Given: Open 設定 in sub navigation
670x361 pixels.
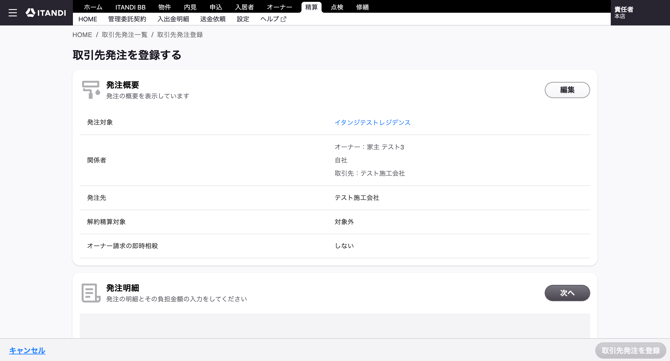Looking at the screenshot, I should (243, 19).
